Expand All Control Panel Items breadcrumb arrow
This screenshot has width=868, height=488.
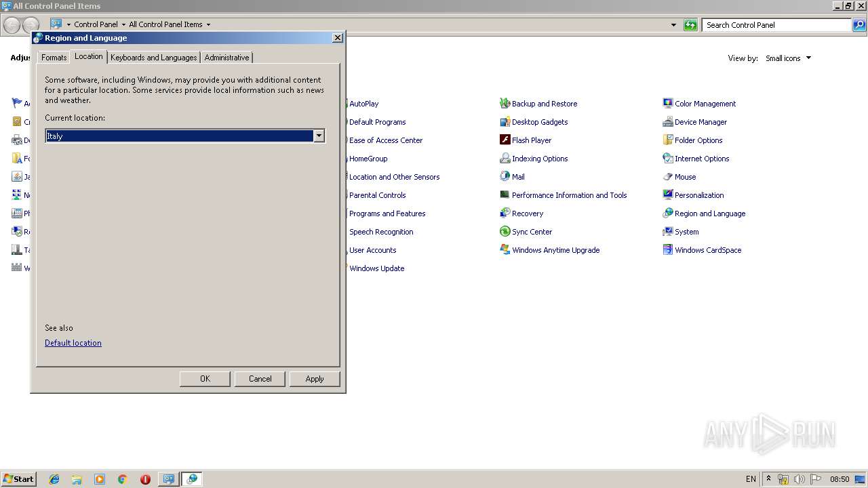click(208, 24)
